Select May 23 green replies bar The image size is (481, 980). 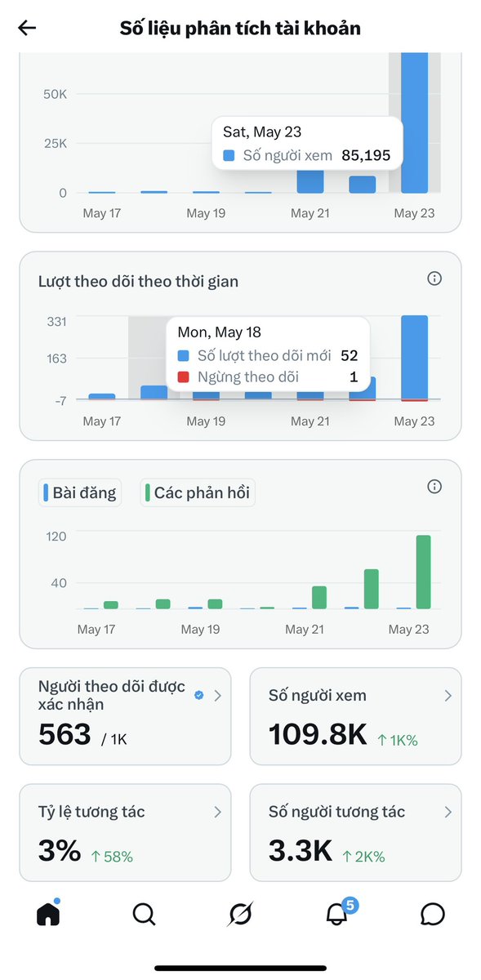[423, 572]
